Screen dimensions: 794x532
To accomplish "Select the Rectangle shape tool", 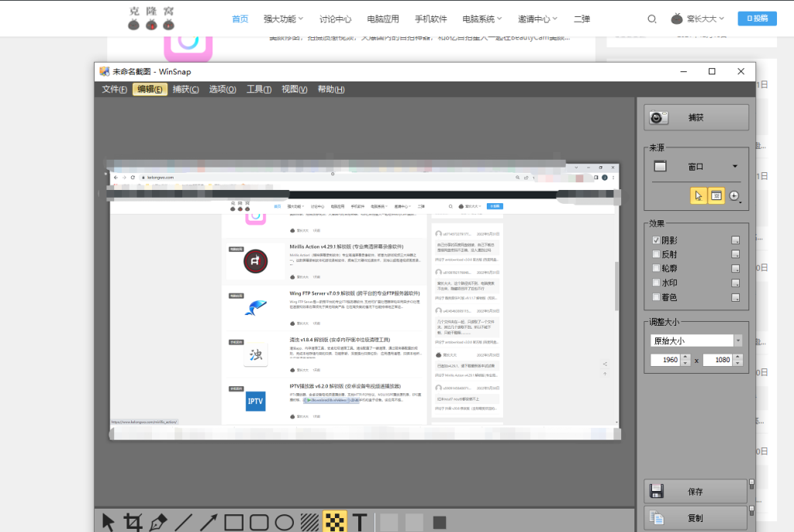I will pos(234,522).
